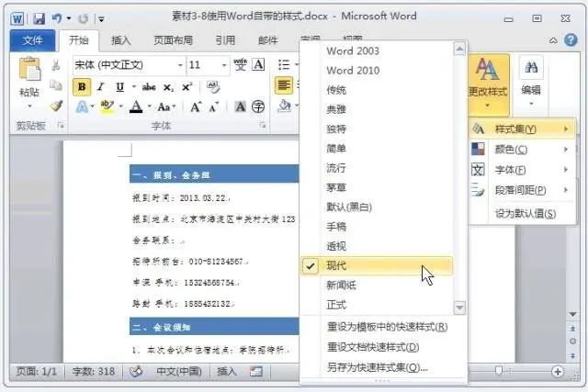This screenshot has height=392, width=588.
Task: Open the 字体 Fonts submenu
Action: pyautogui.click(x=522, y=170)
